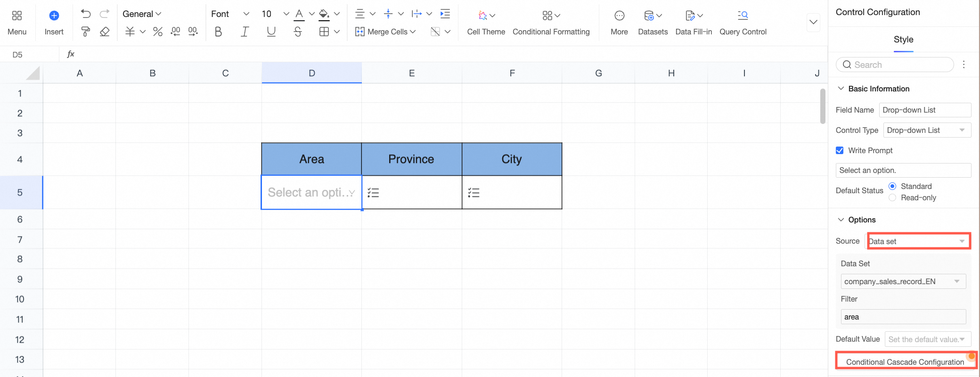
Task: Click the Search box in Control Configuration
Action: click(x=895, y=65)
